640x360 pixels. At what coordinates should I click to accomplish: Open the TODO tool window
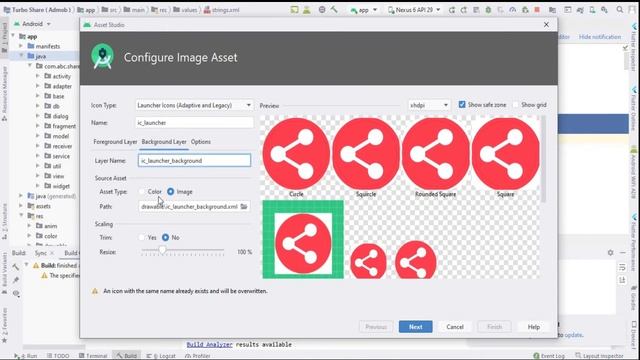point(58,356)
